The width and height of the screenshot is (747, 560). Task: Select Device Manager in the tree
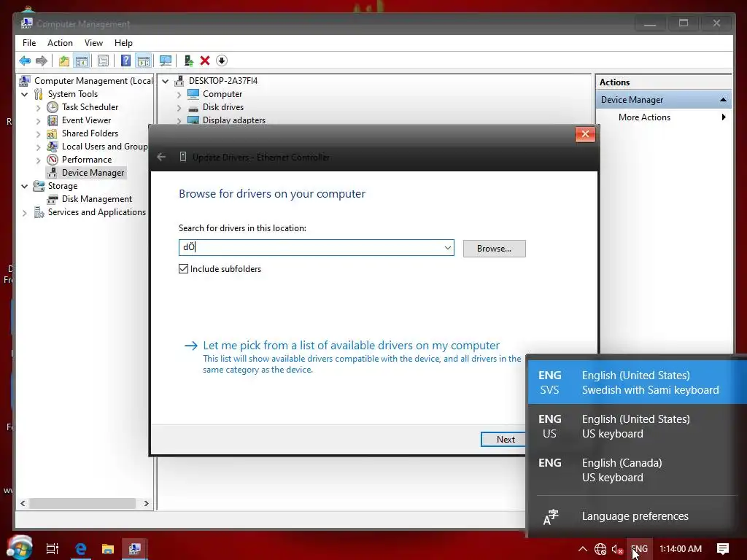(93, 172)
